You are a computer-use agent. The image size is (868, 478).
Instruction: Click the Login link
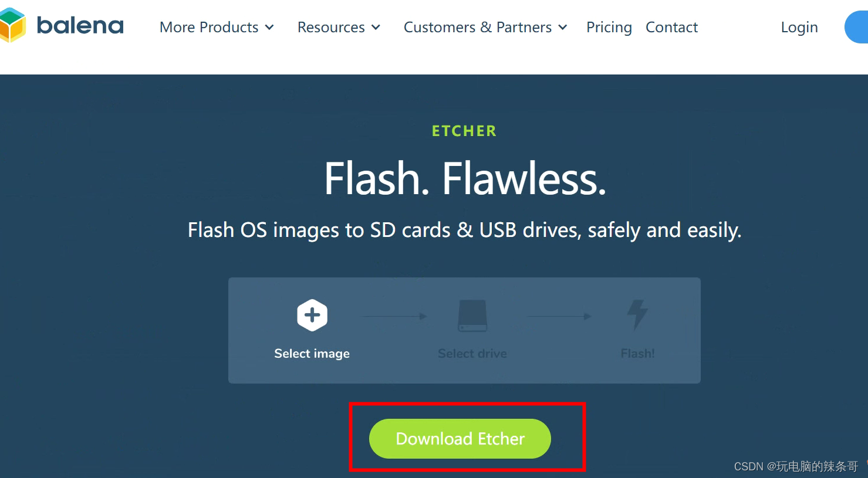(799, 28)
